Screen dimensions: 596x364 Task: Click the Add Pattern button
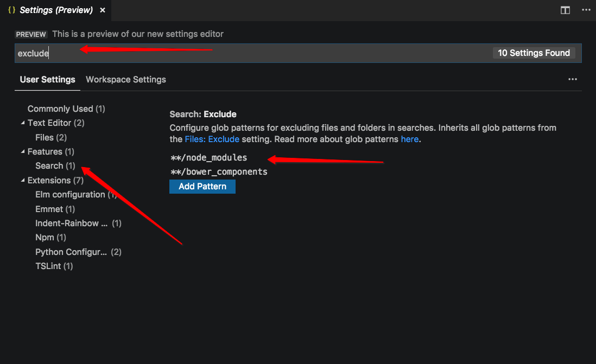(x=202, y=186)
